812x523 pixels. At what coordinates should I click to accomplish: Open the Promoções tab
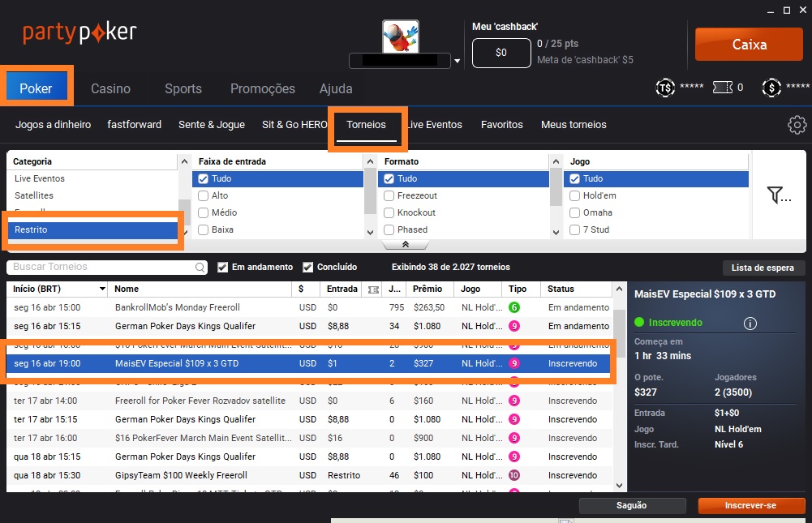coord(263,88)
